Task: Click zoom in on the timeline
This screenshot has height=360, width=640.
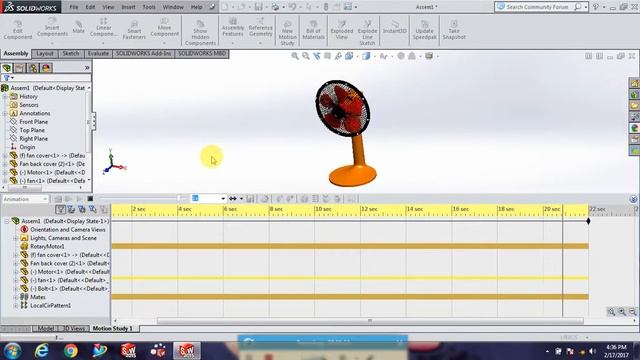Action: pyautogui.click(x=622, y=312)
